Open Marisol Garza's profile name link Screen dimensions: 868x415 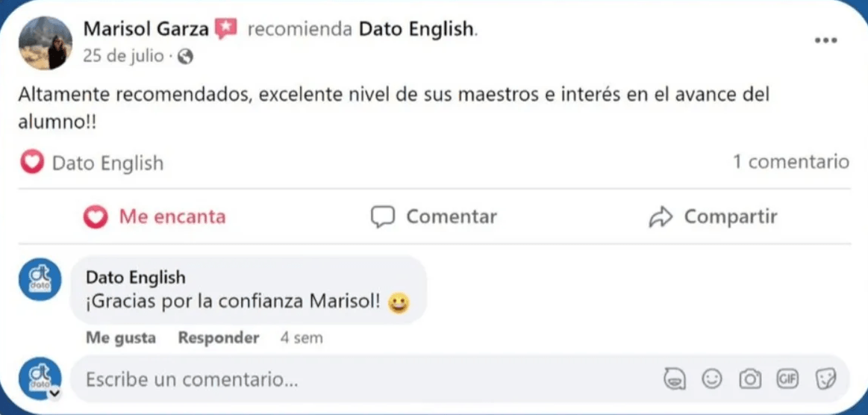tap(145, 30)
